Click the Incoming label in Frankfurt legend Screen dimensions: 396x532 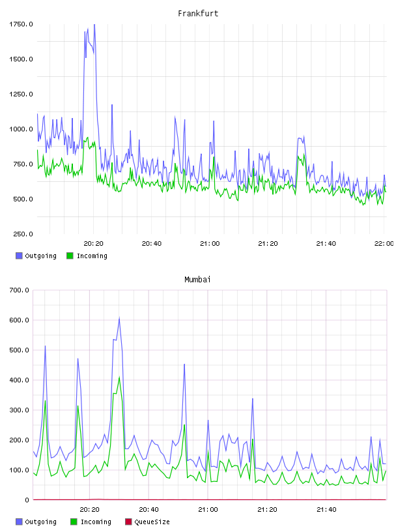(92, 256)
